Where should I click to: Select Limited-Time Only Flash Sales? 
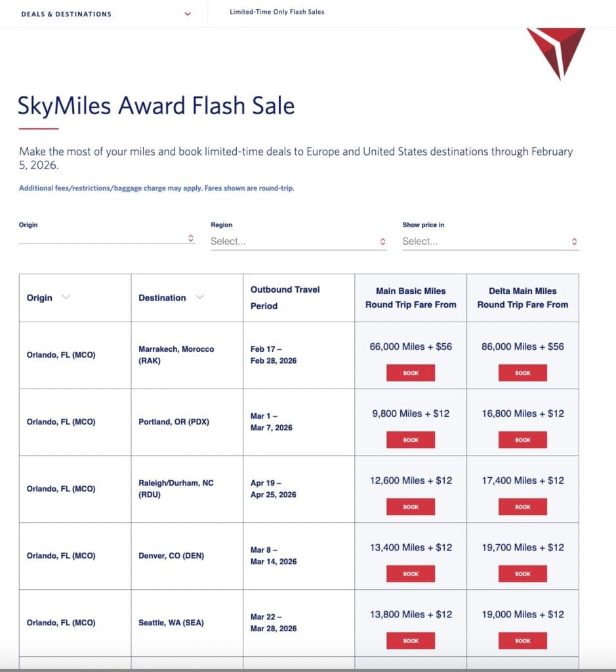pos(276,11)
